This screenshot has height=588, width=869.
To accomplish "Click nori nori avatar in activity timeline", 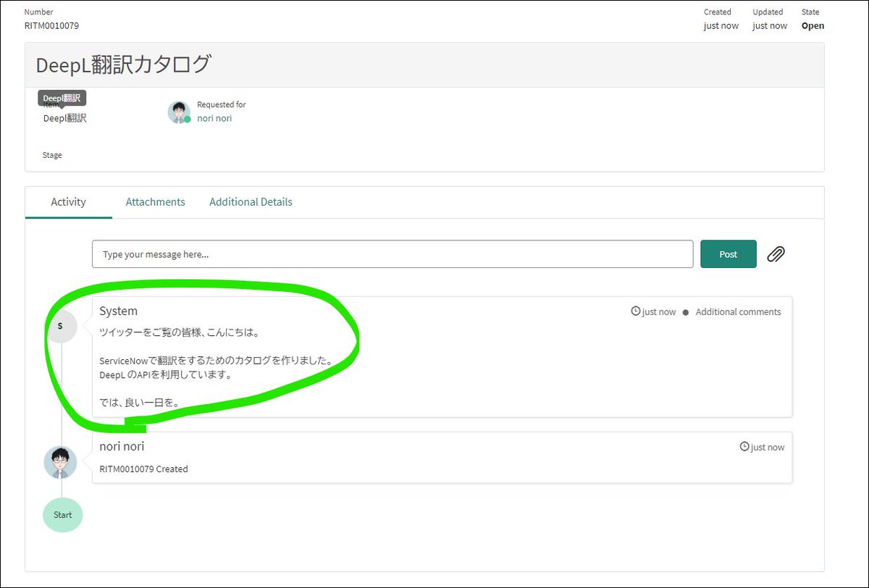I will tap(60, 462).
